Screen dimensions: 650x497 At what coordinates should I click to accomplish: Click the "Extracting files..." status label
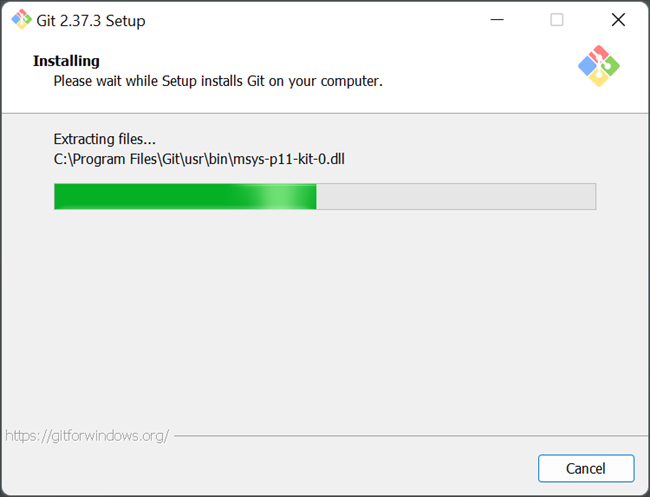click(x=104, y=139)
